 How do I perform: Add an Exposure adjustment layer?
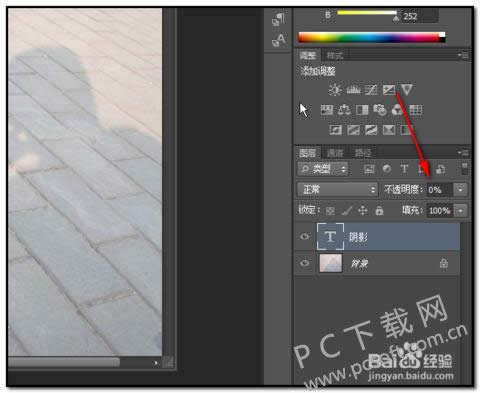tap(389, 90)
